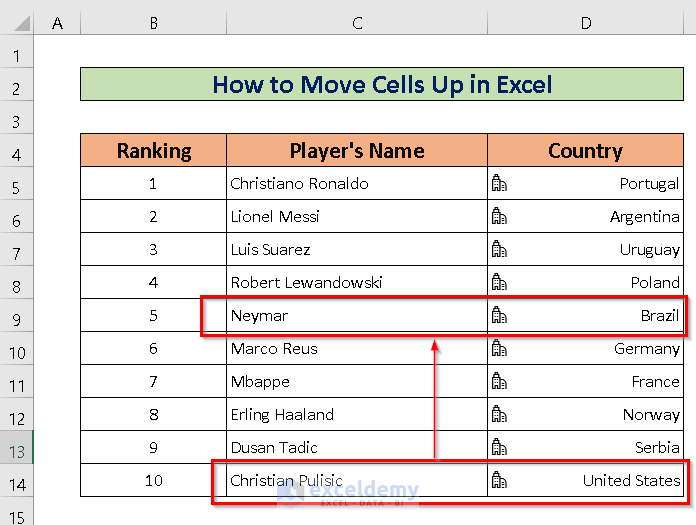Image resolution: width=696 pixels, height=525 pixels.
Task: Click the Serbia country text
Action: pos(657,447)
